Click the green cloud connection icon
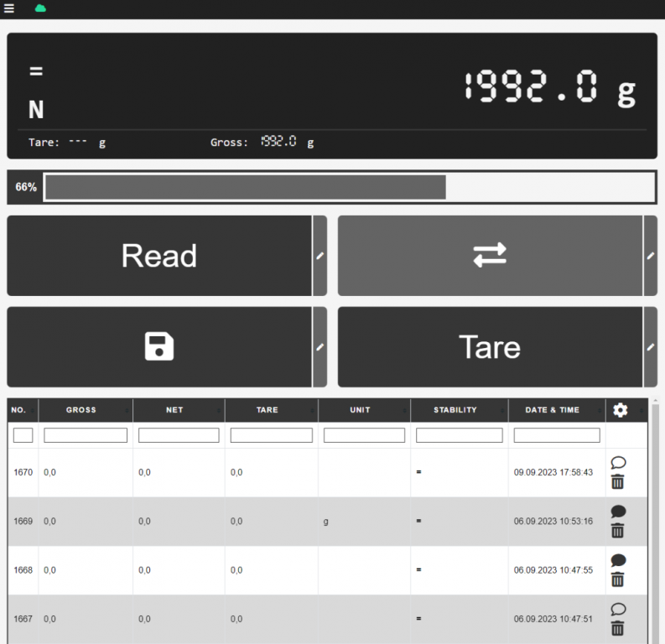The height and width of the screenshot is (644, 665). coord(40,8)
